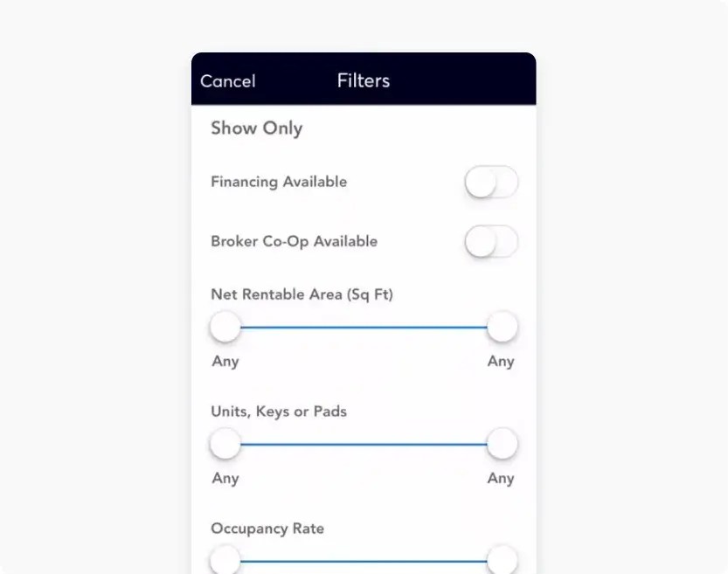Click the Units, Keys or Pads label
This screenshot has height=574, width=728.
tap(279, 411)
